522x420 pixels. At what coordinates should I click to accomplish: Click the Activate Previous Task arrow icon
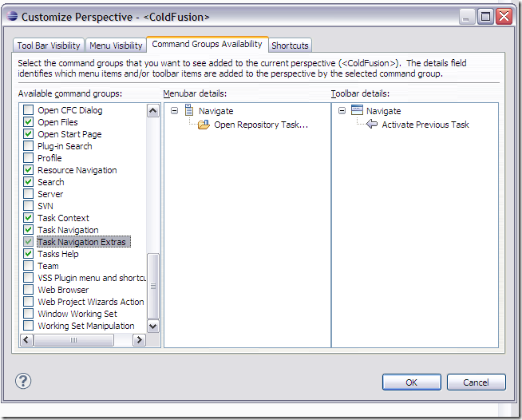[x=371, y=125]
